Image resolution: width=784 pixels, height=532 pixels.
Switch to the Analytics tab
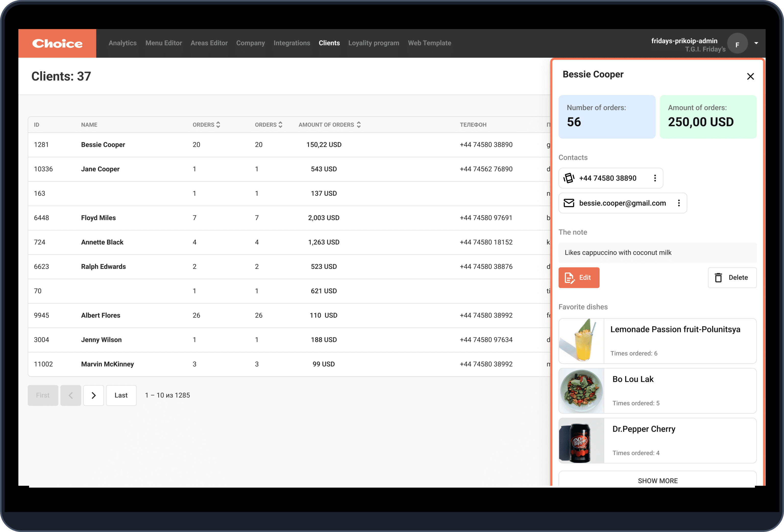pos(122,43)
